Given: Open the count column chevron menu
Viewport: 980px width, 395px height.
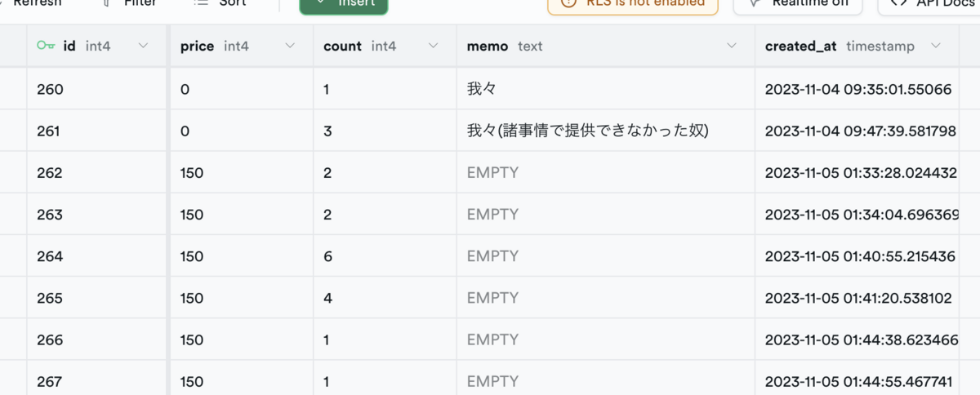Looking at the screenshot, I should [434, 47].
